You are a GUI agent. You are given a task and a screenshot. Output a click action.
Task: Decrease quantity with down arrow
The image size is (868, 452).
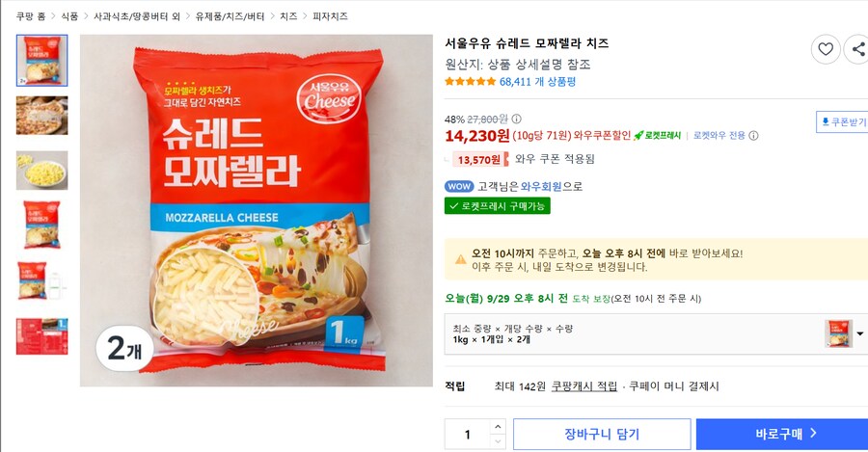tap(498, 441)
